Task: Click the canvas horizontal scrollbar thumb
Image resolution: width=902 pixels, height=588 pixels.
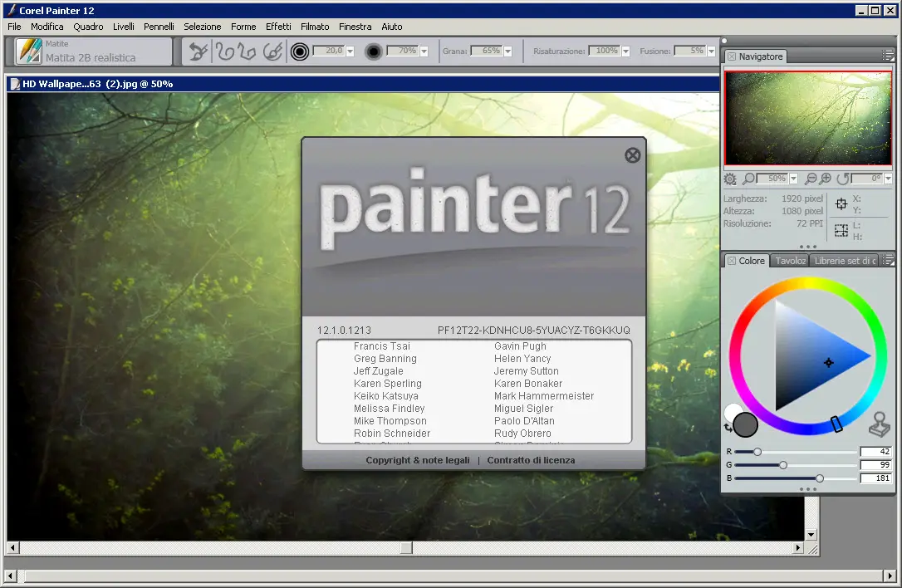Action: pyautogui.click(x=406, y=548)
